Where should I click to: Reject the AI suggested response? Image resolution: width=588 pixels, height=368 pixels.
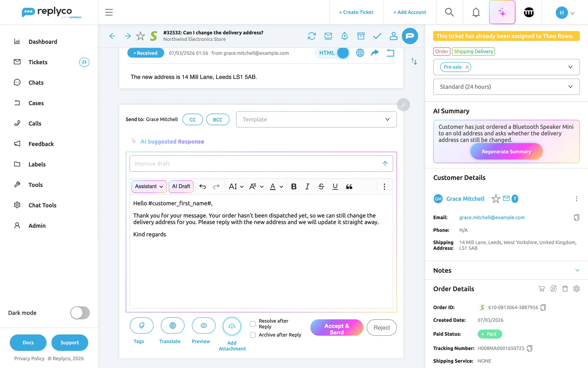[382, 328]
